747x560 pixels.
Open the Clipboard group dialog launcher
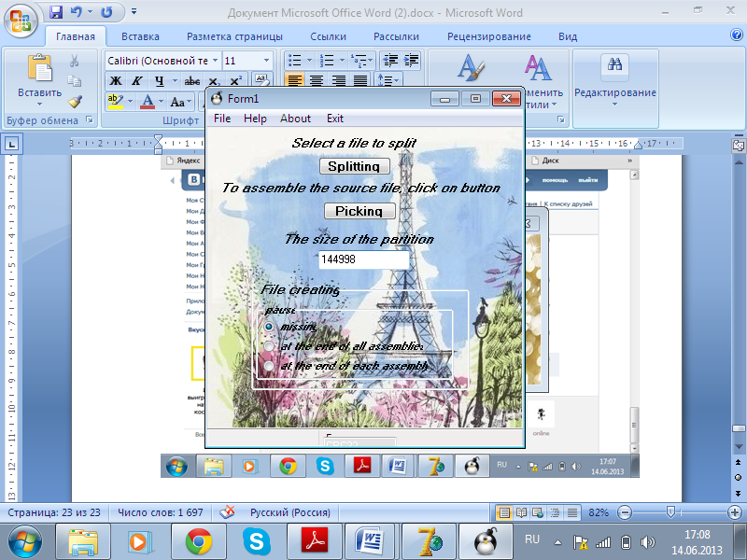pos(90,120)
